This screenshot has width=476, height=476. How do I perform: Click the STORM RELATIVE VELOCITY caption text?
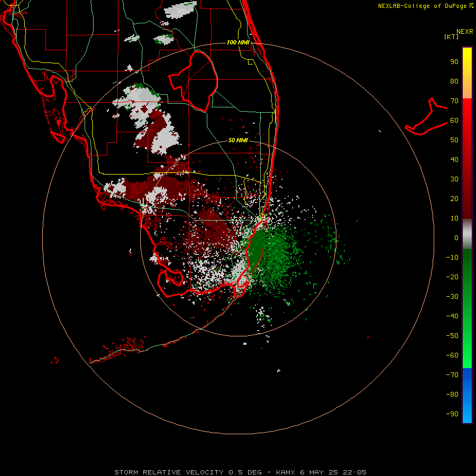169,472
